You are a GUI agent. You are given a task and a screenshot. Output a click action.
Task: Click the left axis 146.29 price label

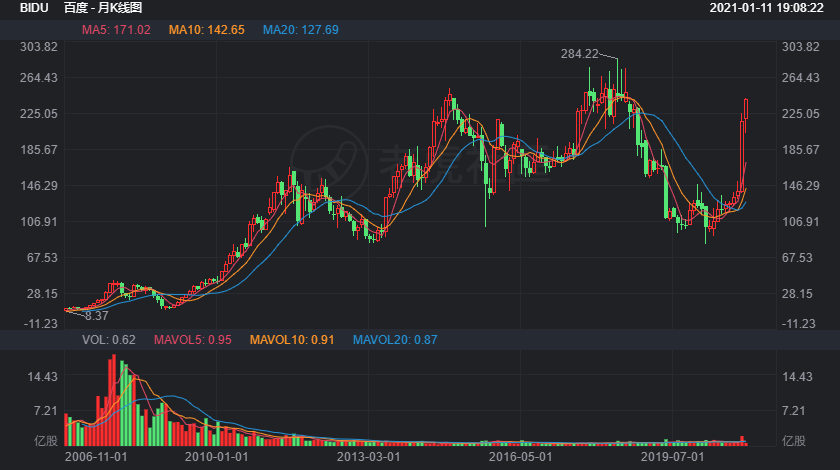[x=39, y=186]
